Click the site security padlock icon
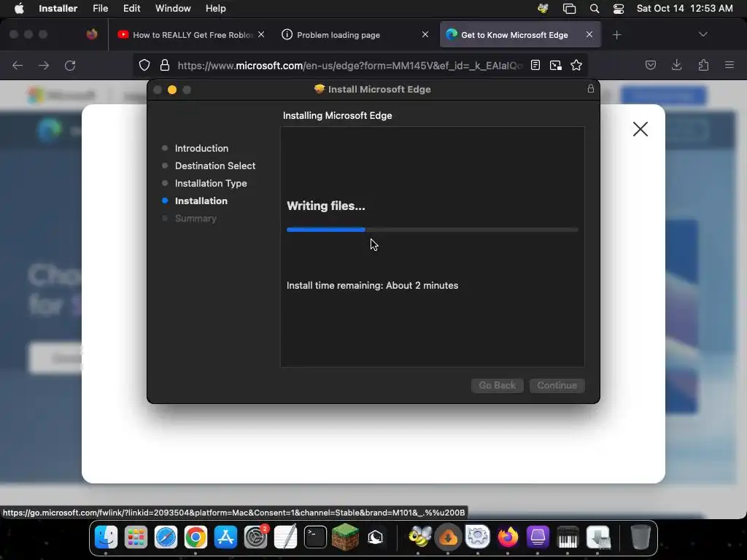Viewport: 747px width, 560px height. click(x=165, y=65)
